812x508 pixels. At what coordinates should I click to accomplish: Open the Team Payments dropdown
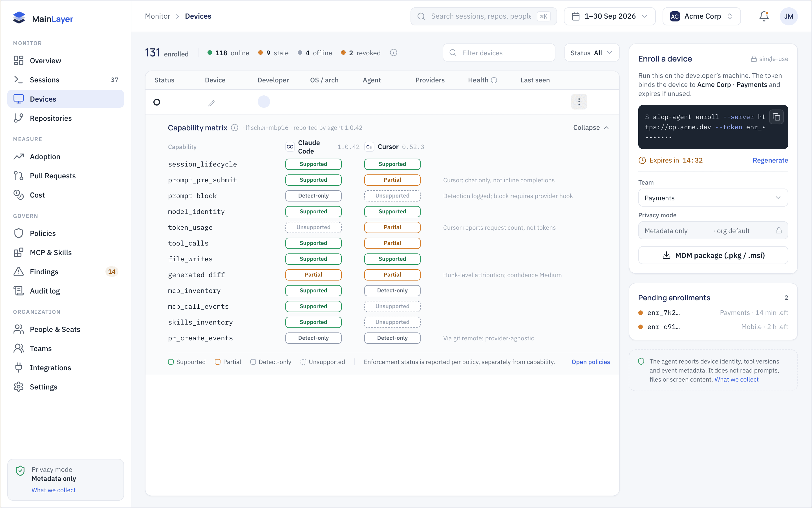pos(713,198)
